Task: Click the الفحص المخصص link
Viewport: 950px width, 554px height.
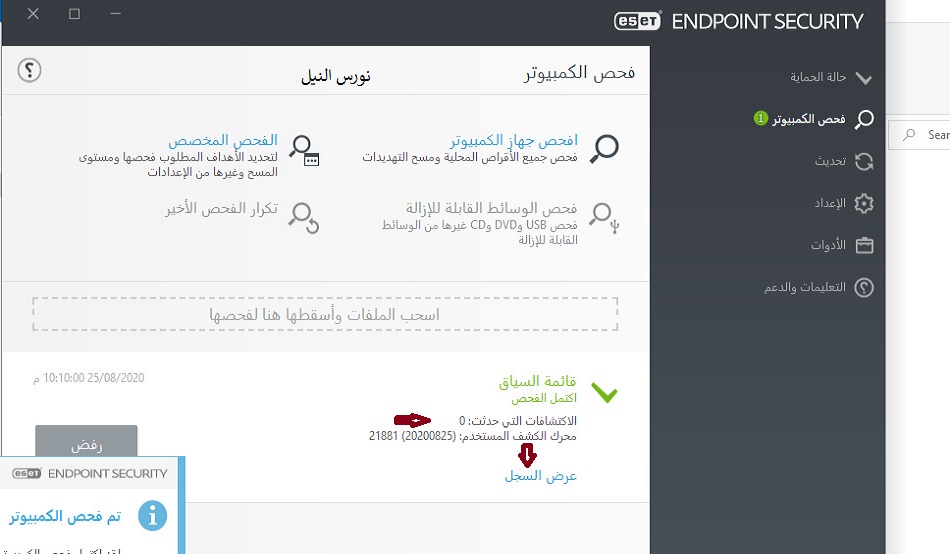Action: [x=221, y=140]
